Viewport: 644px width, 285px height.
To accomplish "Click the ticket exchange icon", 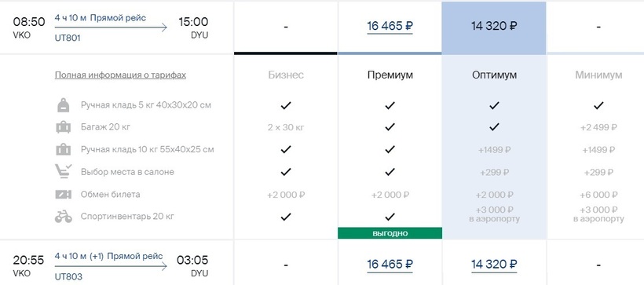I will 64,194.
